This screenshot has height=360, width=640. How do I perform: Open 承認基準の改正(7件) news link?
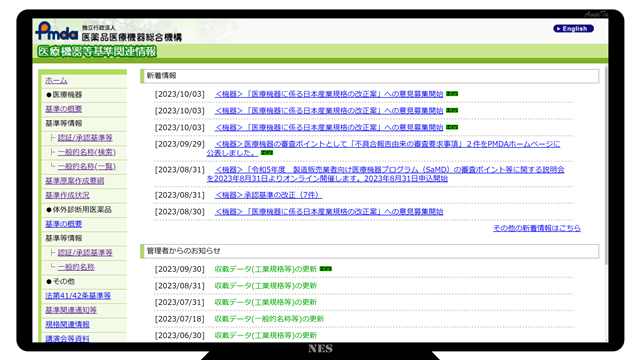point(268,195)
